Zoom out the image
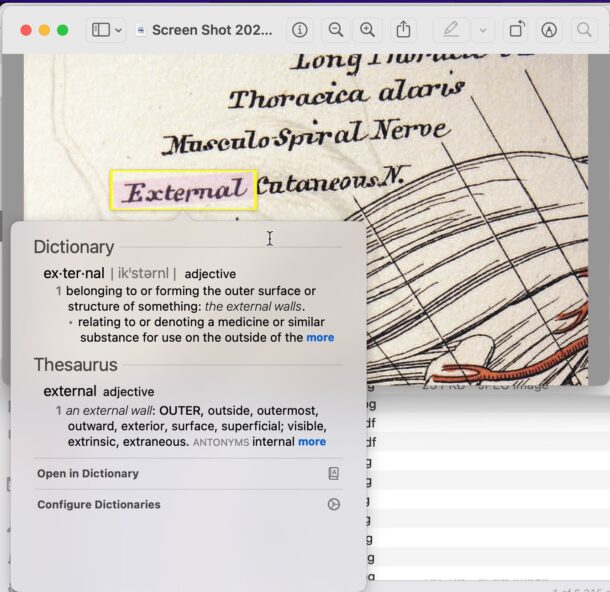The height and width of the screenshot is (592, 610). (336, 30)
